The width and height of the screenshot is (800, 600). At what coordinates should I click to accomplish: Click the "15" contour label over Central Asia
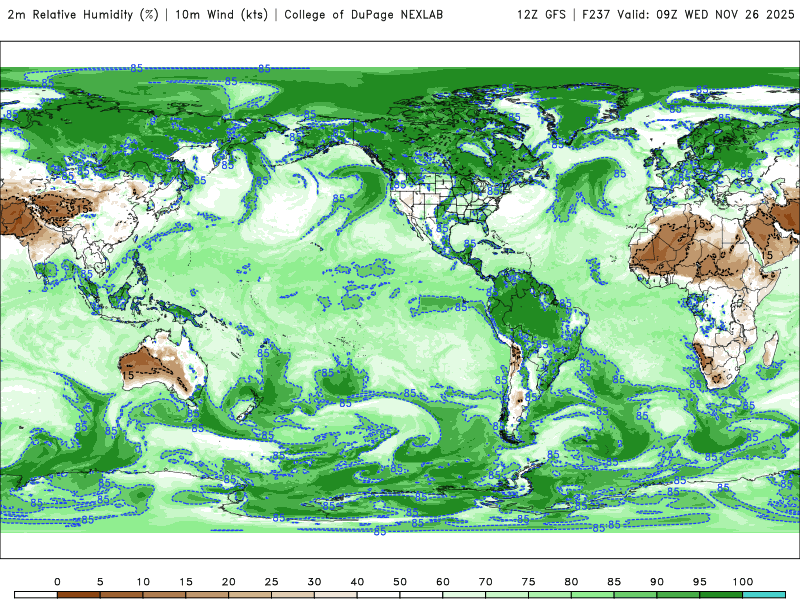(83, 209)
